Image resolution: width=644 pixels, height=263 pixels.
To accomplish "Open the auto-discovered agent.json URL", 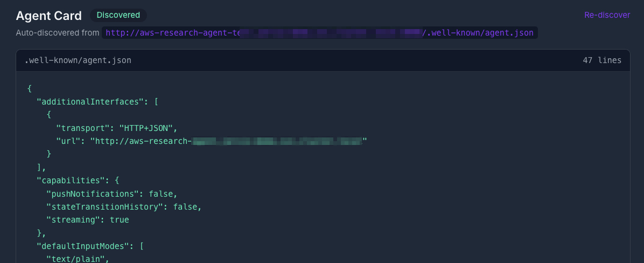I will pos(319,33).
